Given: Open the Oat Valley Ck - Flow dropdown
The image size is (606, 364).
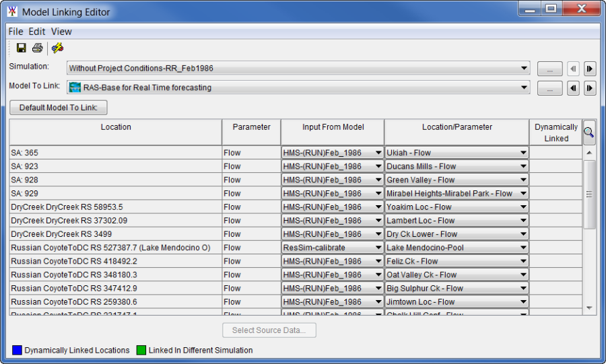Looking at the screenshot, I should click(457, 275).
